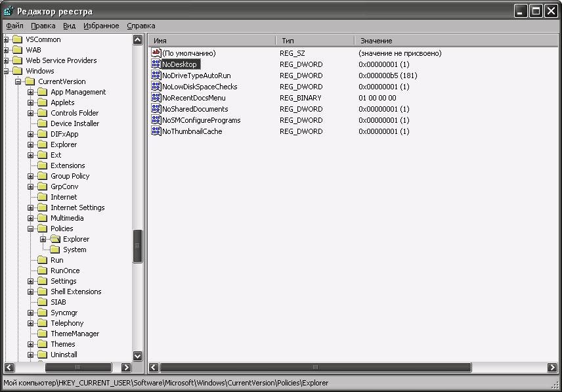Click the Device Installer folder icon
The image size is (562, 392).
tap(43, 123)
